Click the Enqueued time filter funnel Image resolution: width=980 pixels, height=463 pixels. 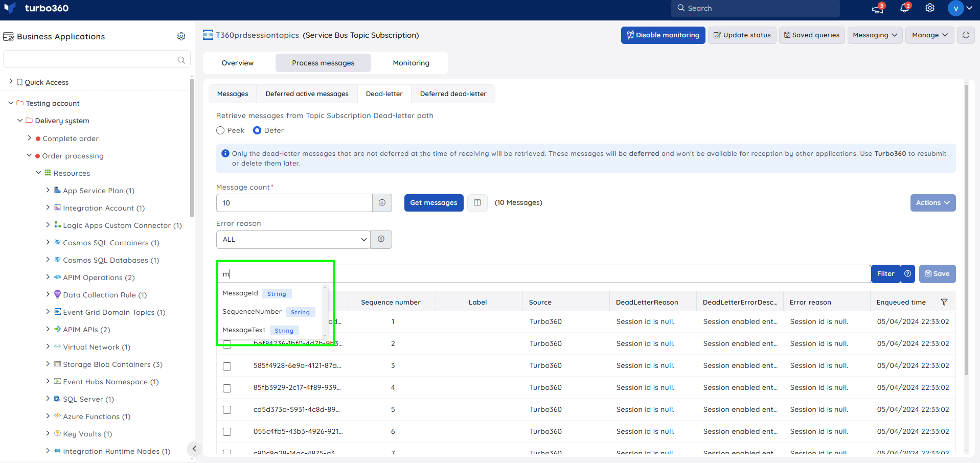944,302
